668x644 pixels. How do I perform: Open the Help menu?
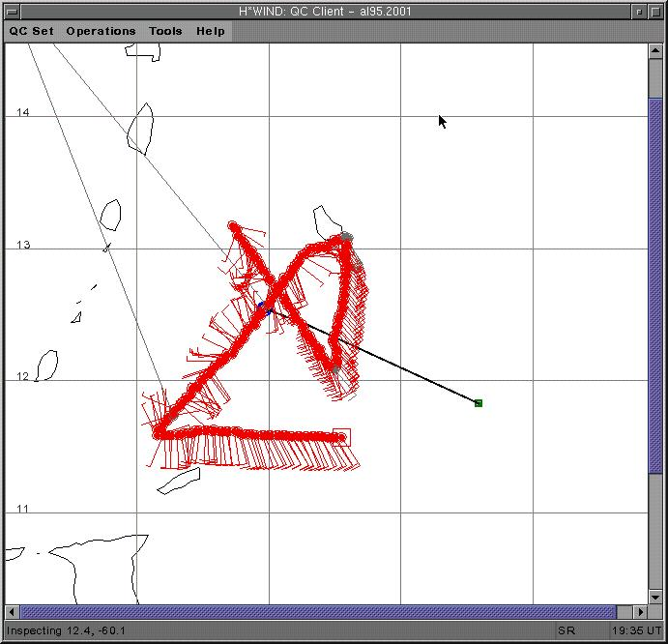click(x=211, y=31)
